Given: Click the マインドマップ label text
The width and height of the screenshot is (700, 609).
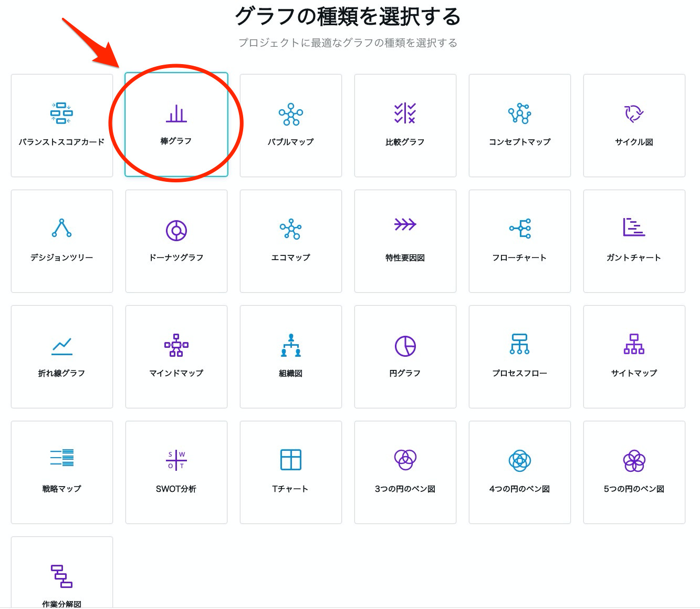Looking at the screenshot, I should click(x=176, y=373).
